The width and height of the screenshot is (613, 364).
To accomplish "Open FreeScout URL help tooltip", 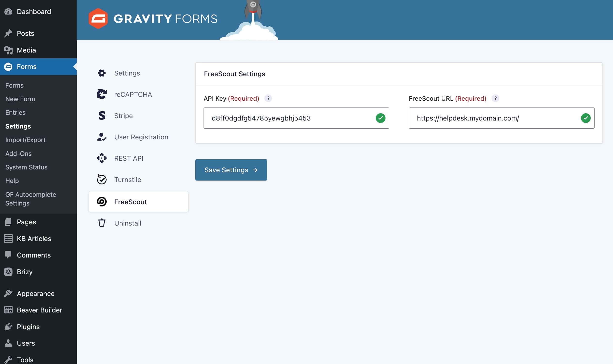I will [x=495, y=98].
